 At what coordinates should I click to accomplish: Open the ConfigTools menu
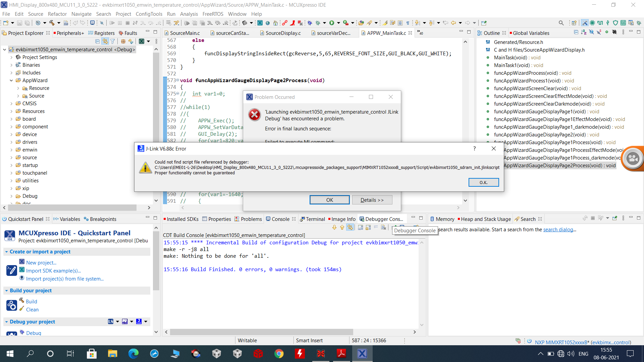click(x=149, y=14)
